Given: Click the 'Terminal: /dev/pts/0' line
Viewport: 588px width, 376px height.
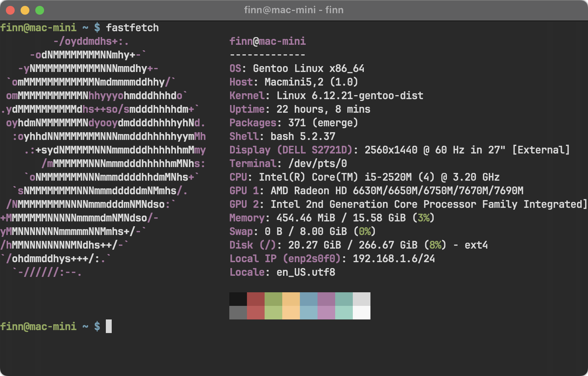Looking at the screenshot, I should click(x=288, y=163).
